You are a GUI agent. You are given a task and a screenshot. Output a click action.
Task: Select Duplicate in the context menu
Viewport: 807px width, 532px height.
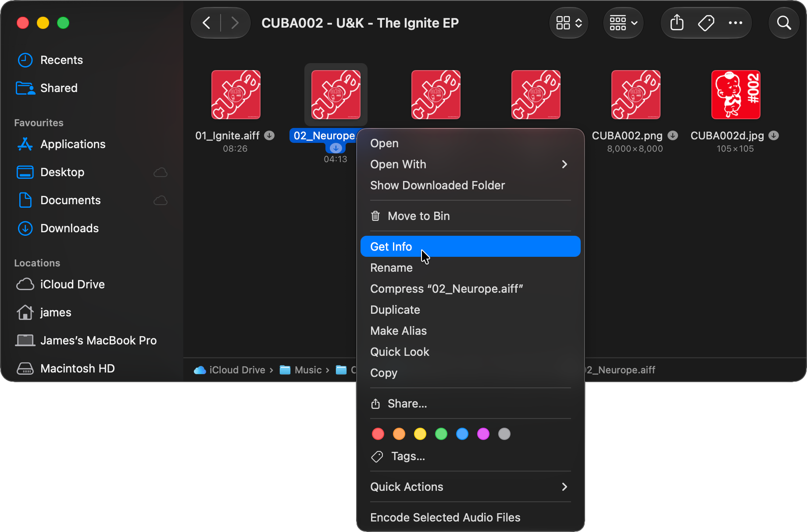pyautogui.click(x=471, y=310)
